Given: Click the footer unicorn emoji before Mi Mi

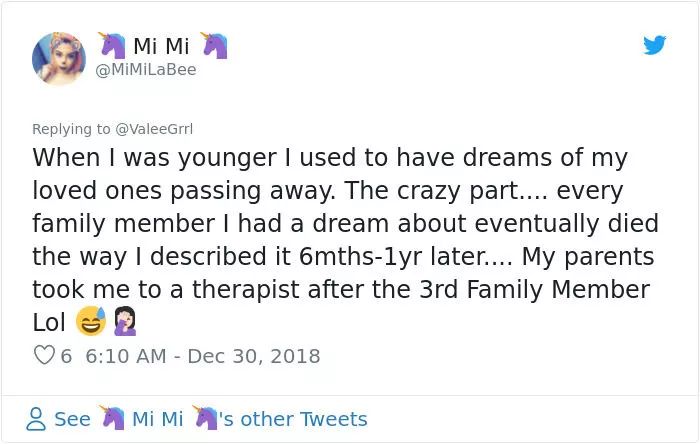Looking at the screenshot, I should (x=112, y=418).
